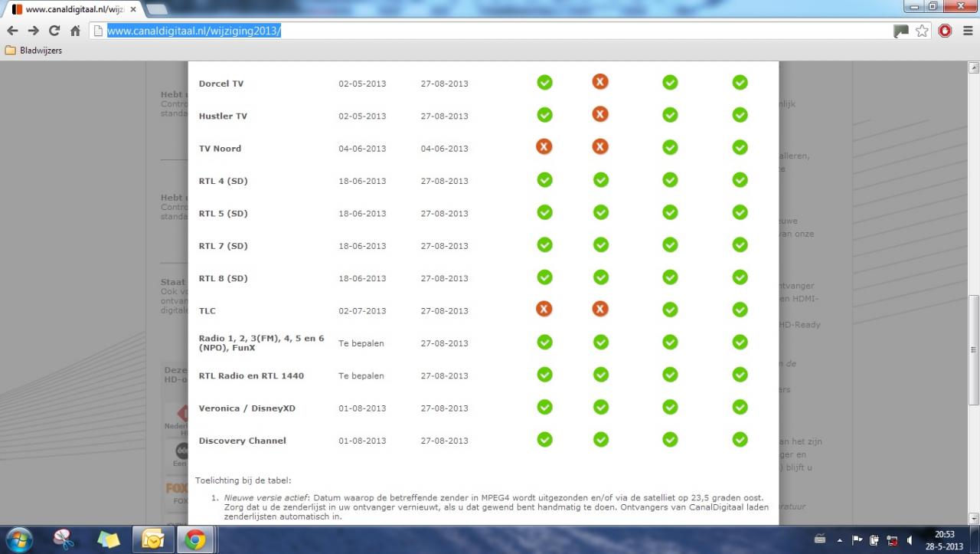This screenshot has width=980, height=554.
Task: Click the browser forward arrow
Action: point(33,31)
